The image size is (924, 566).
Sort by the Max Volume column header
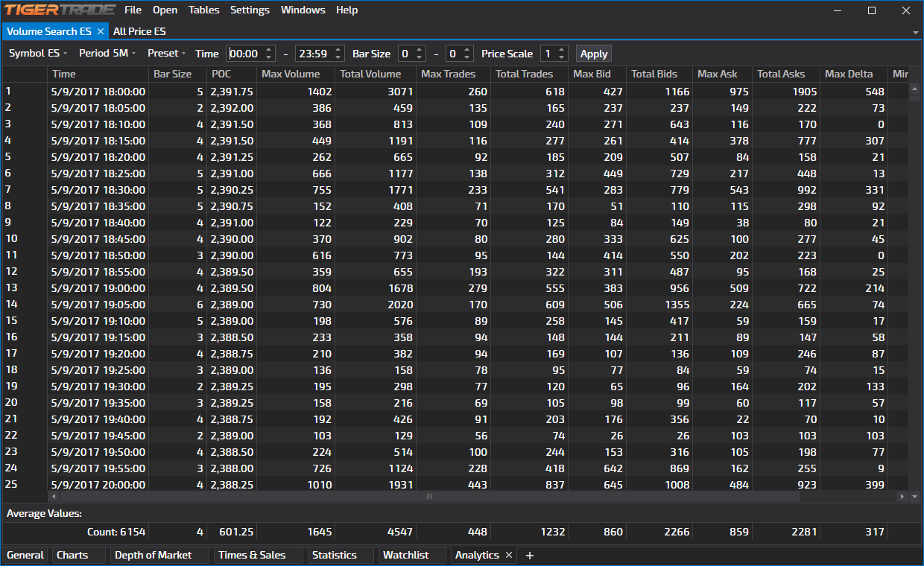click(x=296, y=74)
